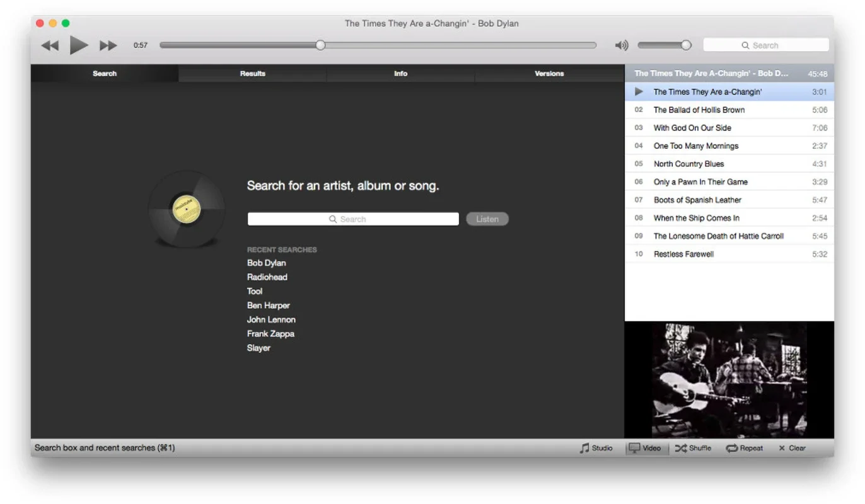Image resolution: width=865 pixels, height=504 pixels.
Task: Click the 0:57 elapsed time label
Action: (141, 45)
